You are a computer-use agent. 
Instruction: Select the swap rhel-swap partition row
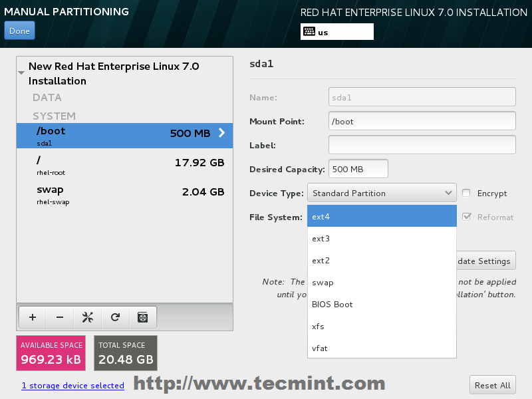pos(124,195)
